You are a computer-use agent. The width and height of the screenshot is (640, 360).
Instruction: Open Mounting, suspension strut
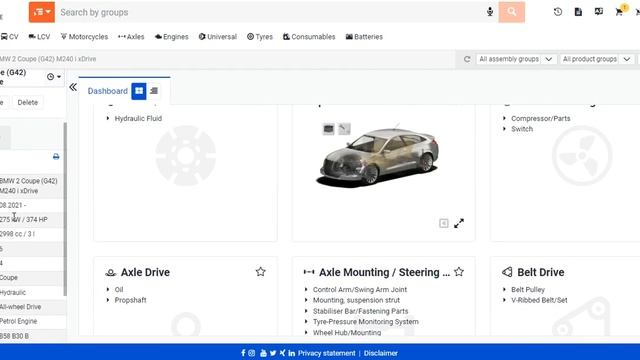click(356, 300)
